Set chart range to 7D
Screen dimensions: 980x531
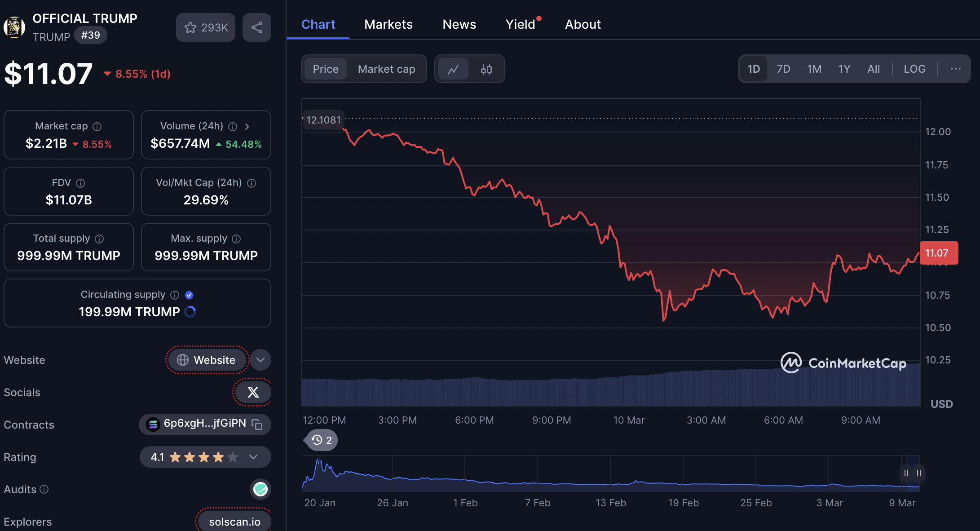pyautogui.click(x=783, y=69)
